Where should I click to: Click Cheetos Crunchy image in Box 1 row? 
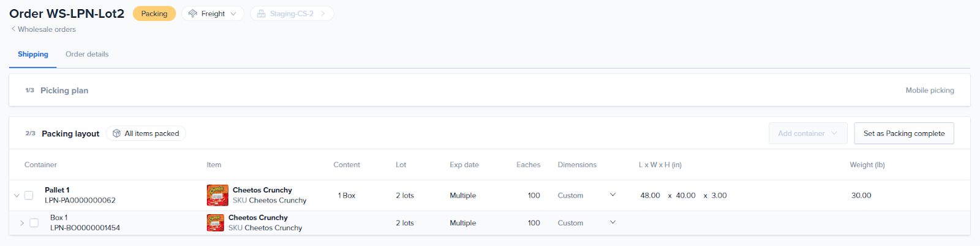(x=215, y=223)
